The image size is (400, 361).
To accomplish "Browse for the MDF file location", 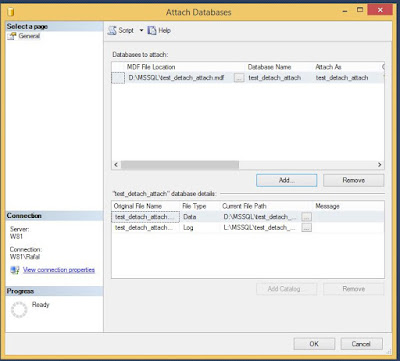I will click(x=239, y=78).
